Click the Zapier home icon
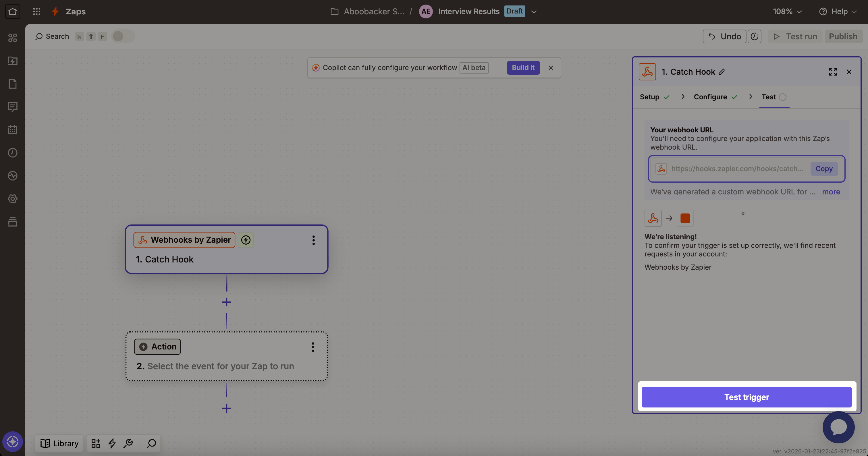Image resolution: width=868 pixels, height=456 pixels. (x=12, y=11)
